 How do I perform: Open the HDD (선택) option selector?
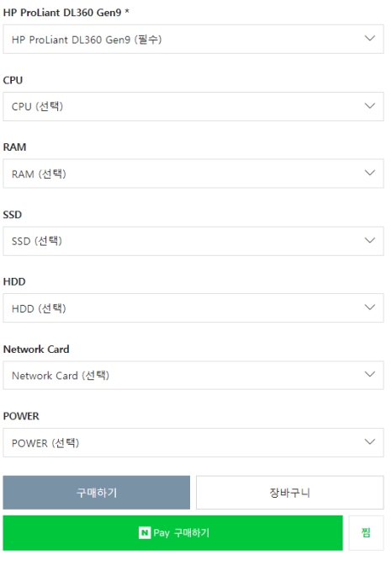point(193,308)
